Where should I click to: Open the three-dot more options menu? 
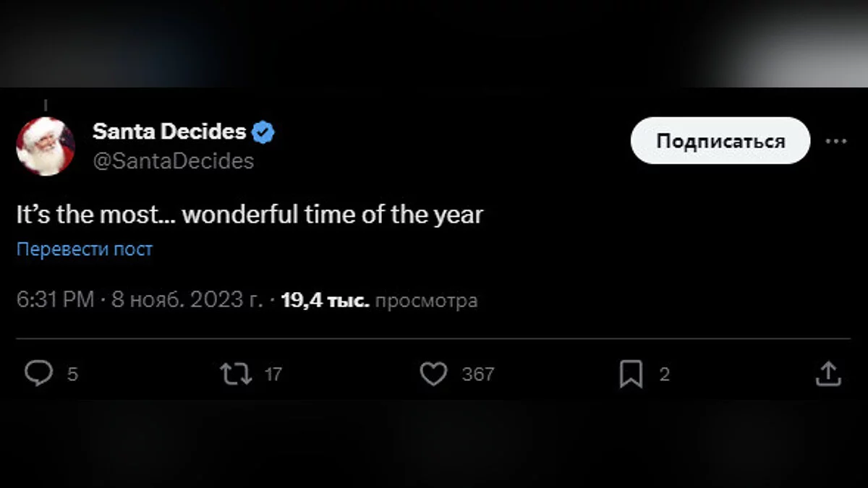(x=835, y=142)
